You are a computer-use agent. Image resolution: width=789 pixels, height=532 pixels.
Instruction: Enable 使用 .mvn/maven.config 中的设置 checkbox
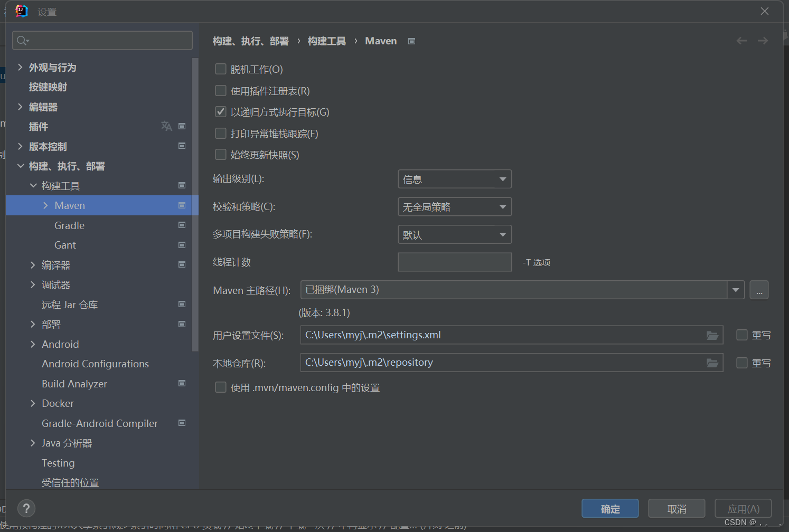point(221,387)
